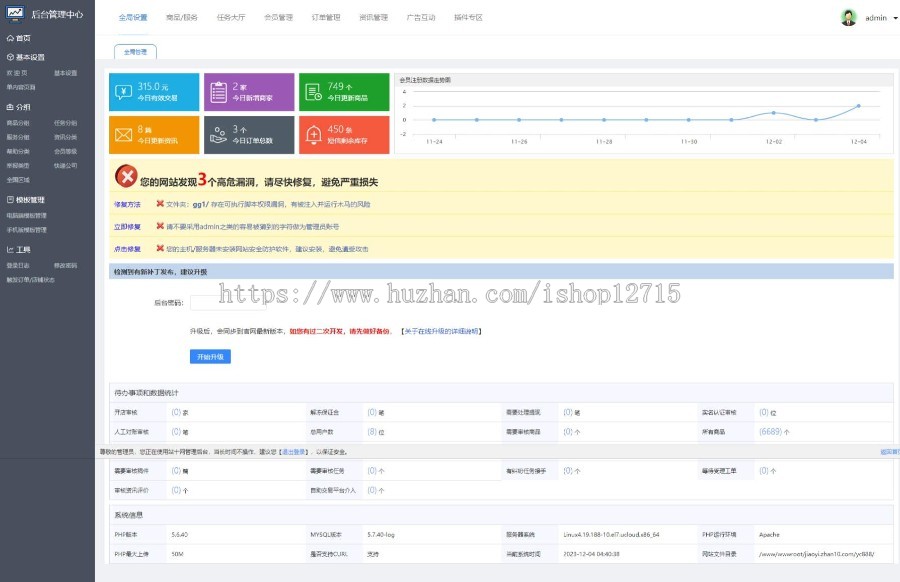The height and width of the screenshot is (582, 900).
Task: Click the bell icon on the red 450 tile
Action: pos(313,135)
